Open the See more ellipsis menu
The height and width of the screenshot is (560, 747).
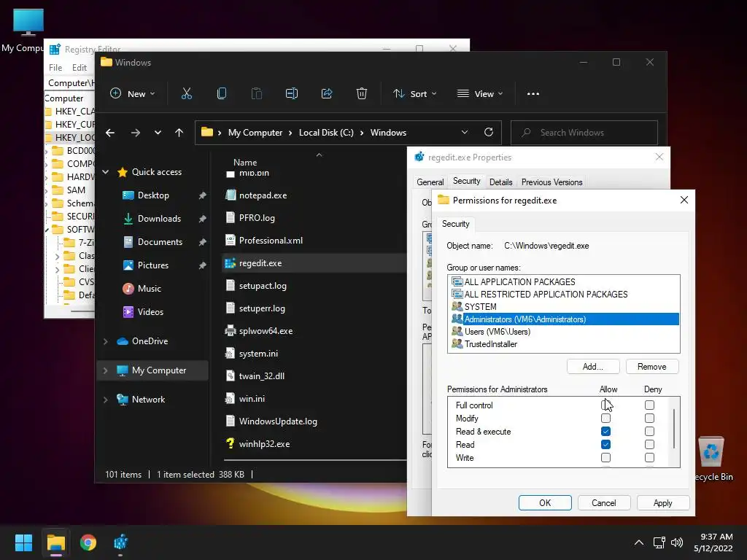(533, 93)
